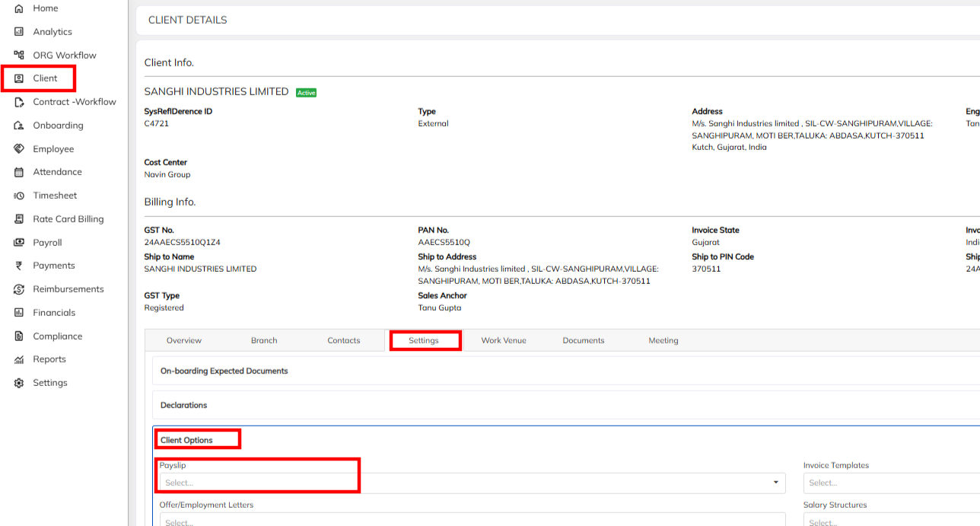
Task: Click the ORG Workflow hierarchy icon
Action: [x=19, y=55]
